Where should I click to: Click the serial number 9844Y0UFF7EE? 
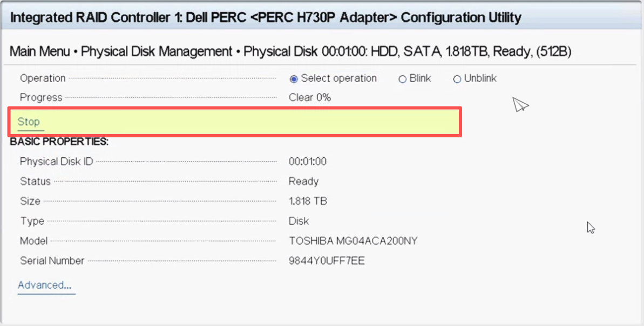coord(327,261)
